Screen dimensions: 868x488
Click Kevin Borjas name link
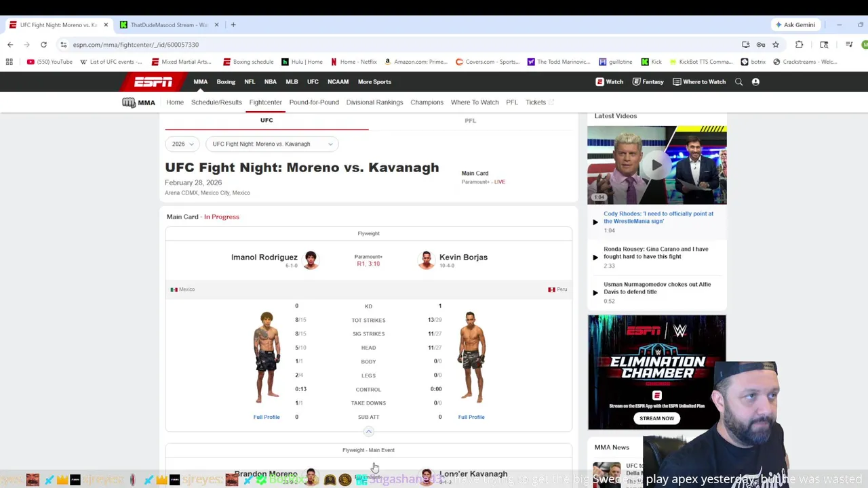[463, 258]
